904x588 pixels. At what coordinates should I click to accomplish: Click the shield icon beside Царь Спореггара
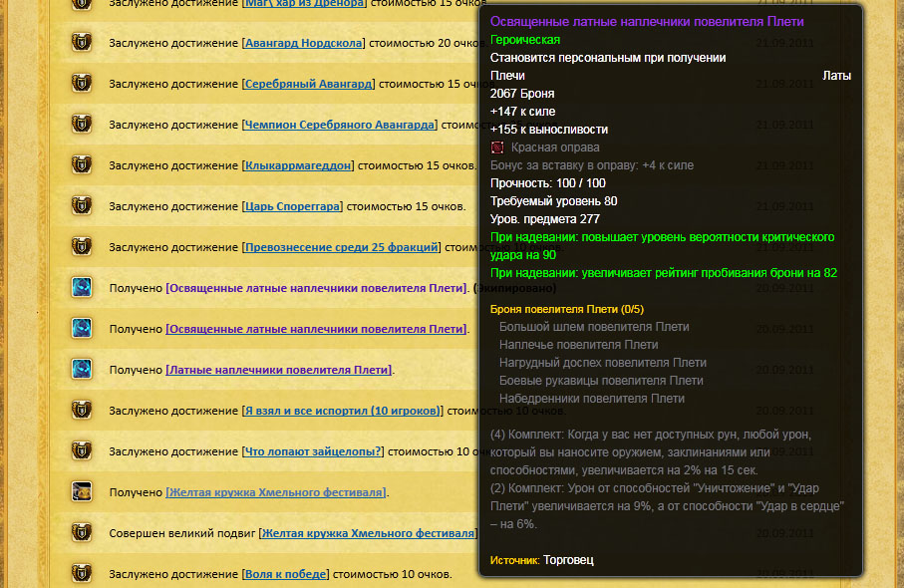pos(82,206)
